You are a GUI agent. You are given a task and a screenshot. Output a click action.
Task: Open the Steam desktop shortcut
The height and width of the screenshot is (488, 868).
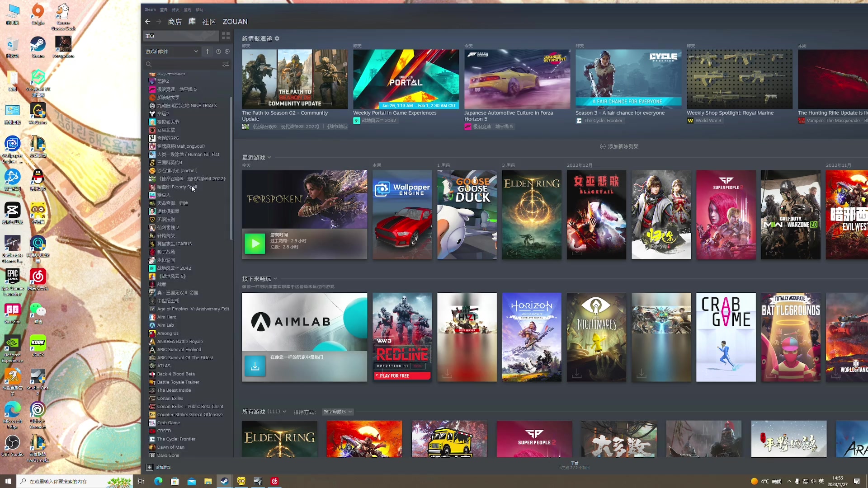click(38, 47)
